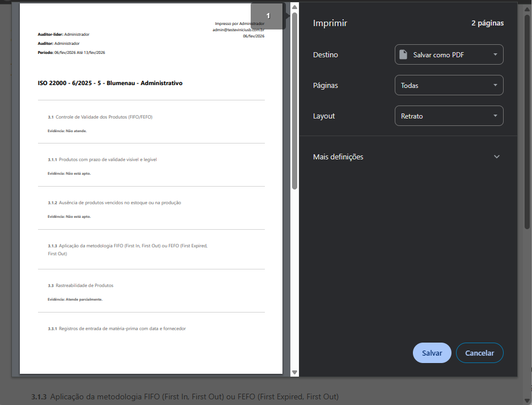Expand the Mais definições section

pyautogui.click(x=407, y=157)
